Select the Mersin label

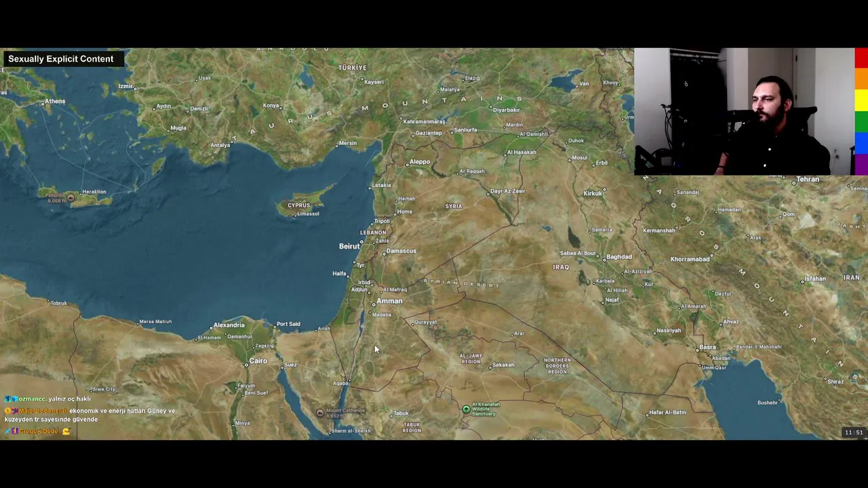point(347,143)
